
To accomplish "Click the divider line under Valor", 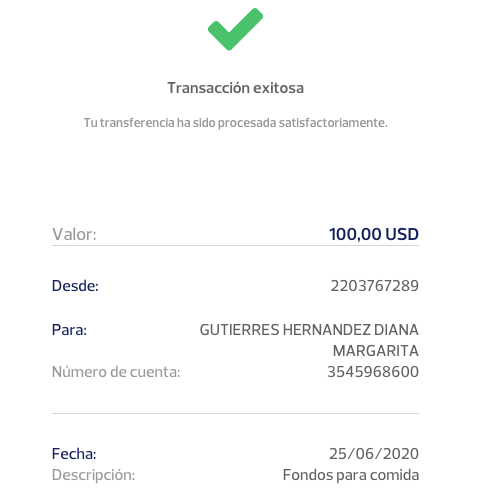I will (x=235, y=246).
